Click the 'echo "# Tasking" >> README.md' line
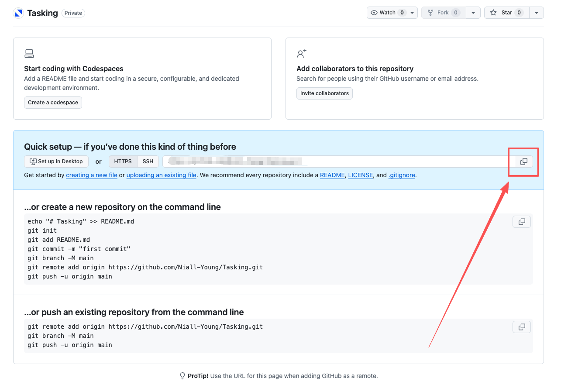 81,221
